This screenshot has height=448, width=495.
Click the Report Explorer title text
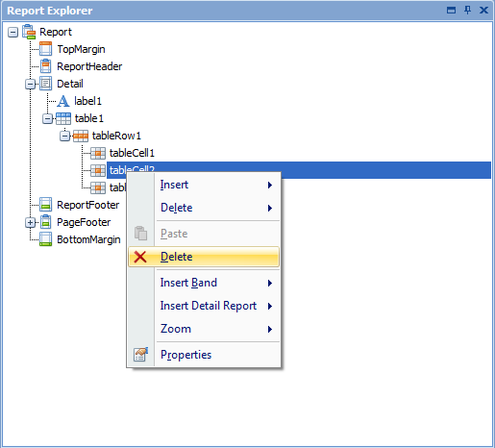[x=50, y=11]
